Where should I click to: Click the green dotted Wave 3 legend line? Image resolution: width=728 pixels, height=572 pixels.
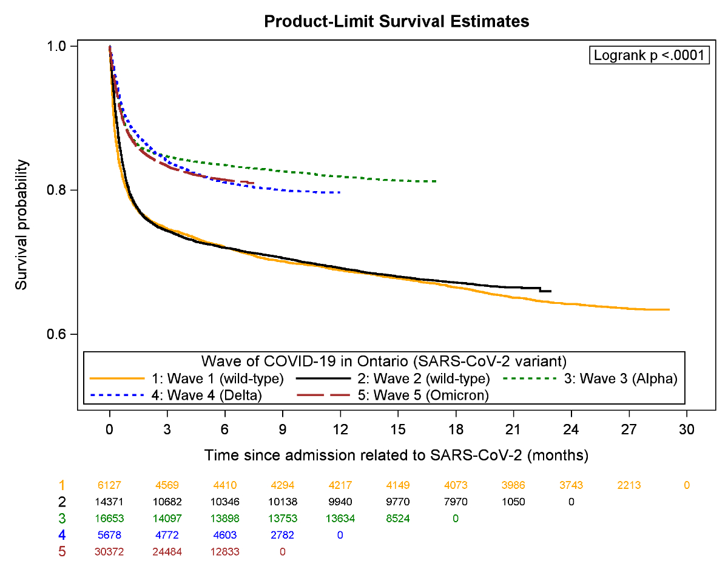(x=530, y=378)
